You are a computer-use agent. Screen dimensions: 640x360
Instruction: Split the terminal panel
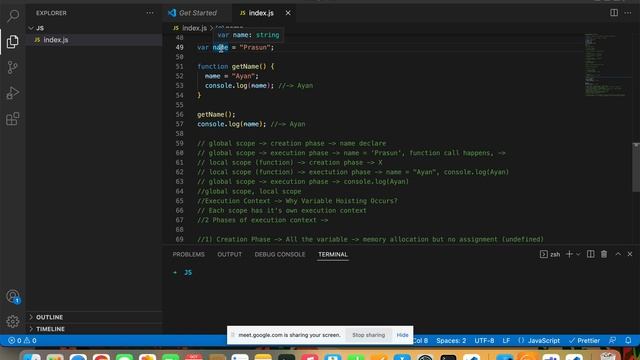(x=591, y=254)
